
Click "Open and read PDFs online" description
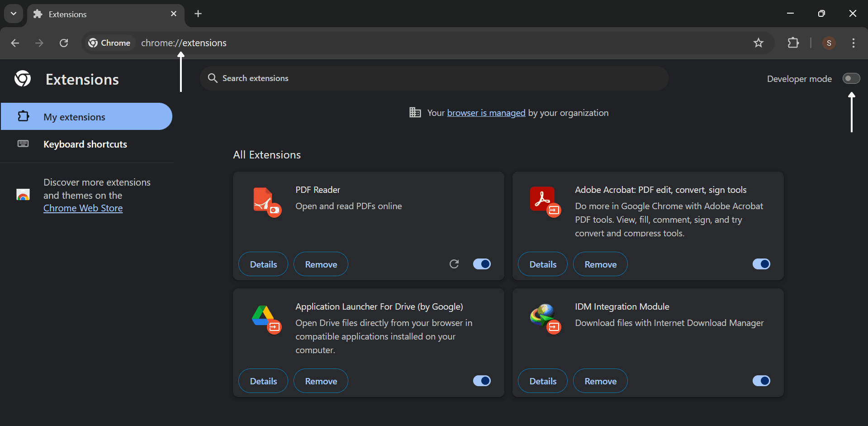click(x=348, y=206)
